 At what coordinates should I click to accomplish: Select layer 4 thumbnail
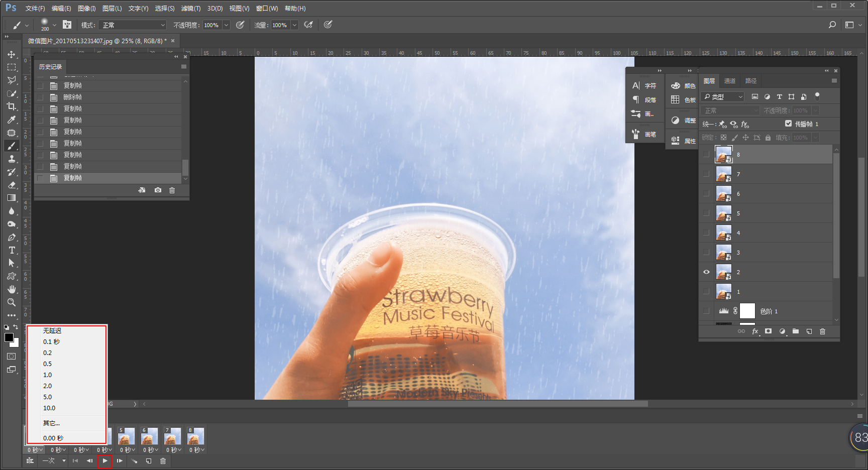pos(724,233)
